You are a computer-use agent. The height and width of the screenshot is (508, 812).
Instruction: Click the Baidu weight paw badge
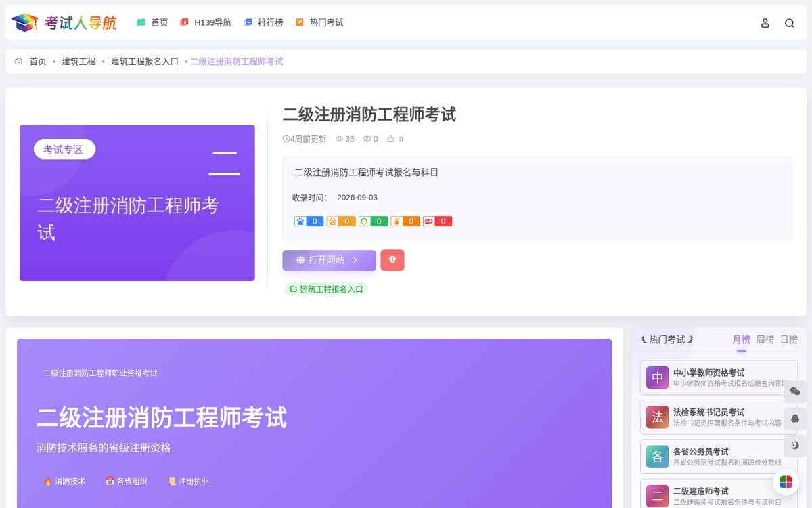pos(309,221)
